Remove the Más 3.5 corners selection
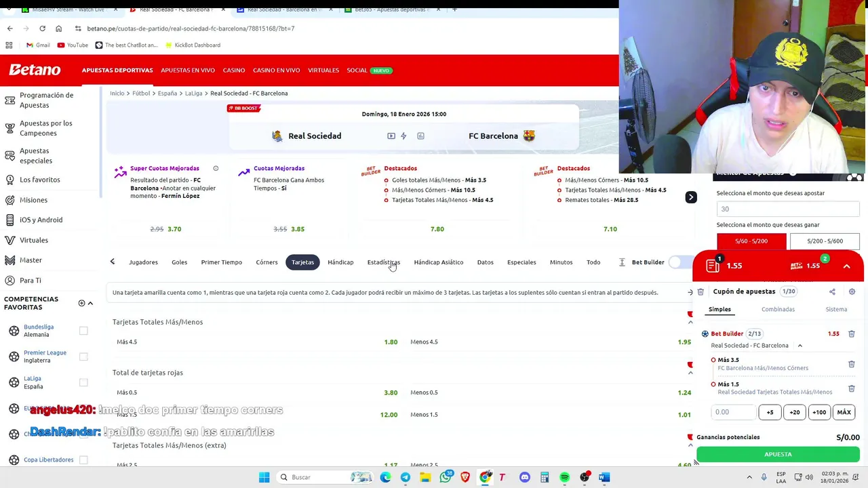868x488 pixels. (851, 364)
